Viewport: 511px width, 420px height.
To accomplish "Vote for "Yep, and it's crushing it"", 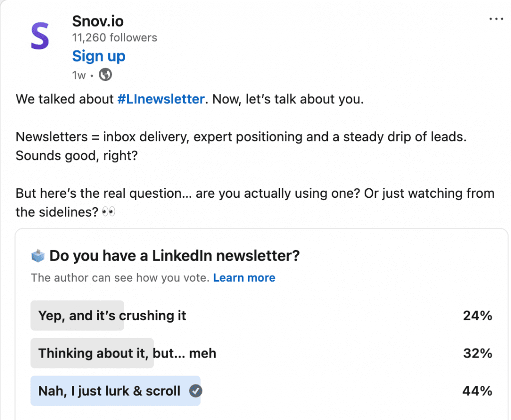I will click(112, 316).
